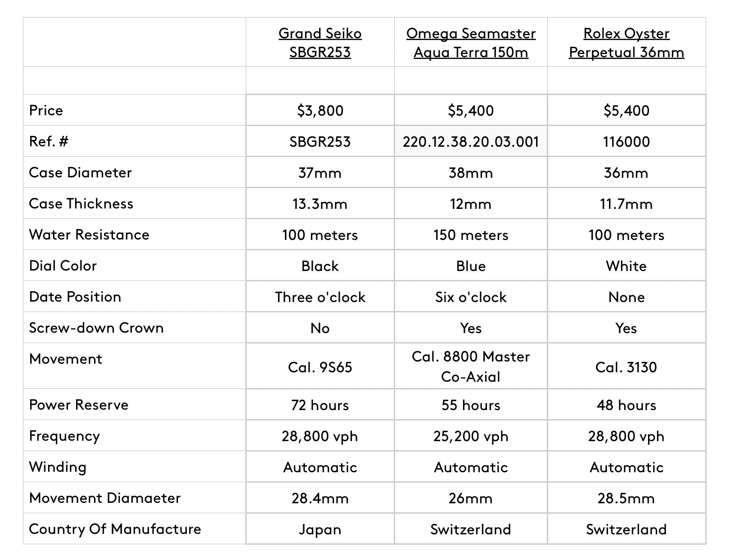Image resolution: width=730 pixels, height=560 pixels.
Task: Click the 72 hours power reserve value
Action: tap(320, 405)
